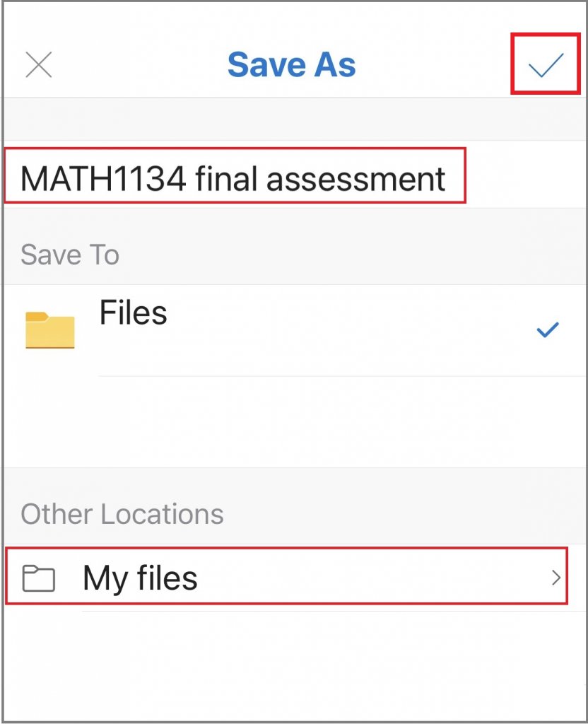
Task: Toggle the blue checkmark beside Files
Action: tap(548, 329)
